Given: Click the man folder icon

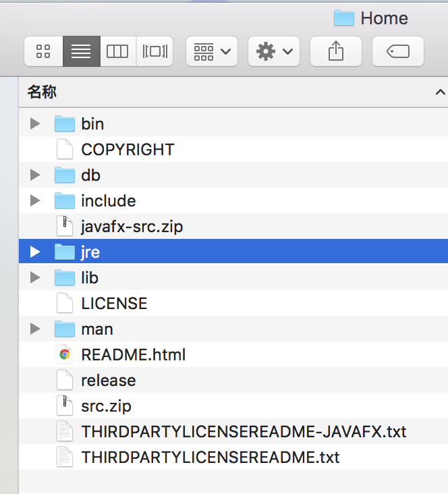Looking at the screenshot, I should 65,329.
